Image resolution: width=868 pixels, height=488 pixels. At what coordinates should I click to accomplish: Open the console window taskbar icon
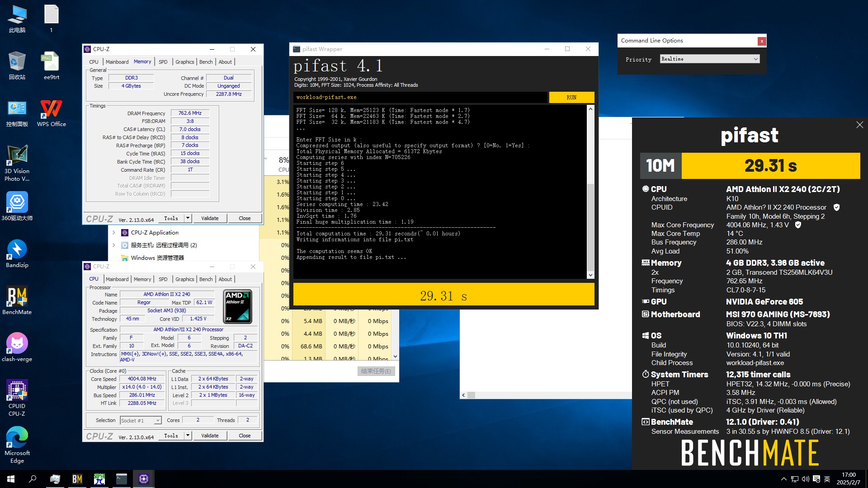122,479
